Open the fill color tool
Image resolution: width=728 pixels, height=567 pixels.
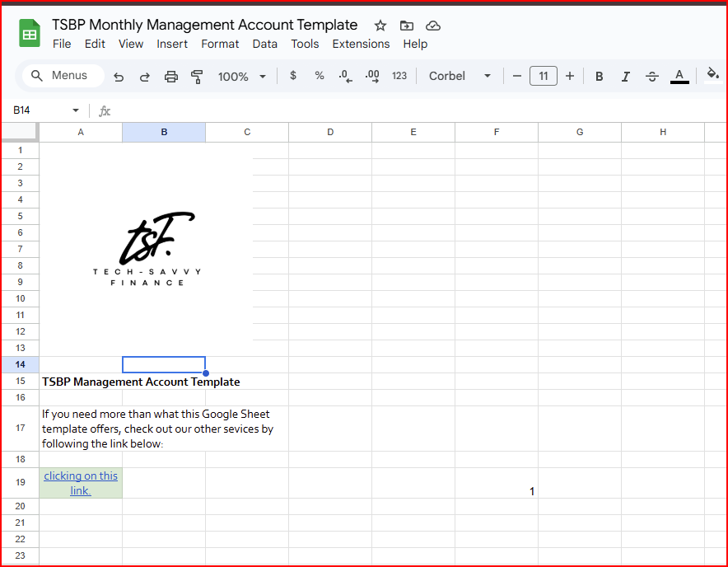[x=713, y=76]
